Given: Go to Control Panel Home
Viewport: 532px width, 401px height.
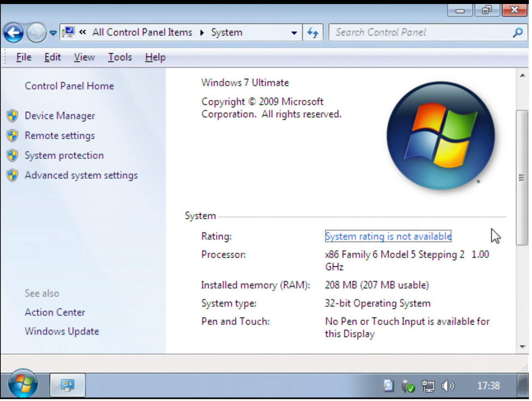Looking at the screenshot, I should (x=69, y=86).
